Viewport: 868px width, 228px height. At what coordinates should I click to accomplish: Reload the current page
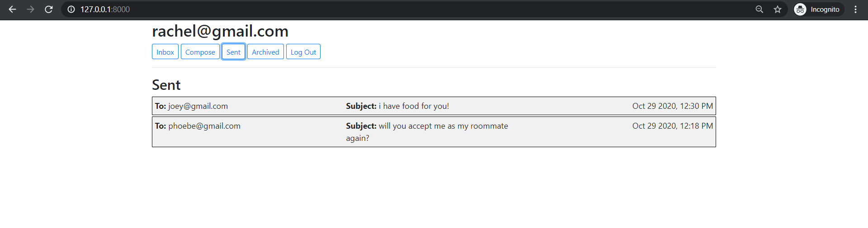[49, 9]
